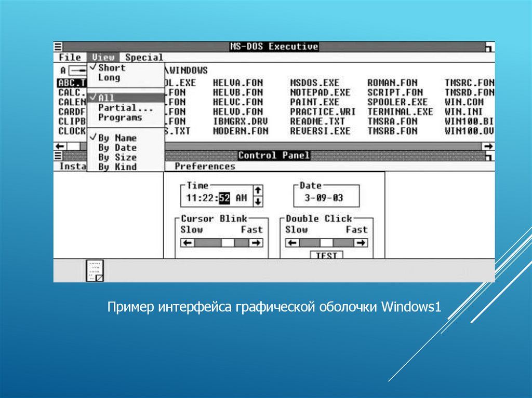
Task: Select MSDOS.EXE file
Action: click(x=314, y=83)
